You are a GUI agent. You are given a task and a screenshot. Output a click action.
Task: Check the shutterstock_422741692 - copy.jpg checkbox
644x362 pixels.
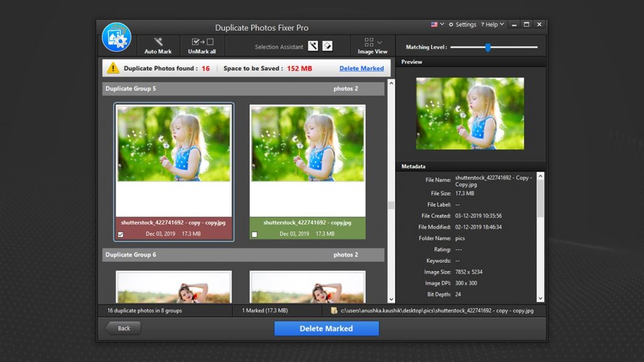pyautogui.click(x=255, y=235)
